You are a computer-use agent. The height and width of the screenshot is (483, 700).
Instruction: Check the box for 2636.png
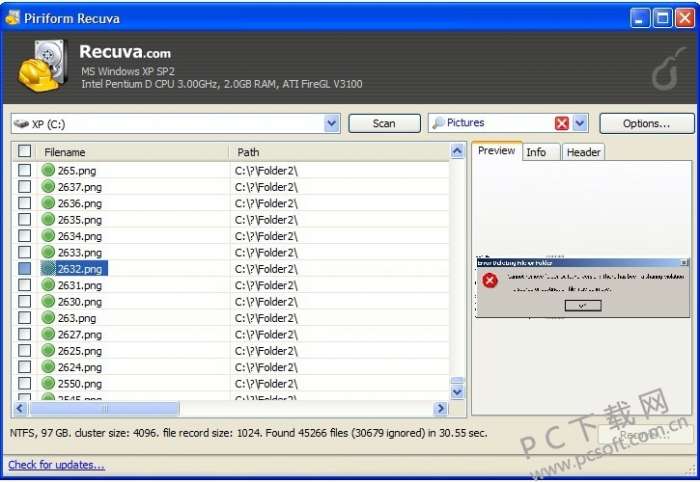pos(25,203)
